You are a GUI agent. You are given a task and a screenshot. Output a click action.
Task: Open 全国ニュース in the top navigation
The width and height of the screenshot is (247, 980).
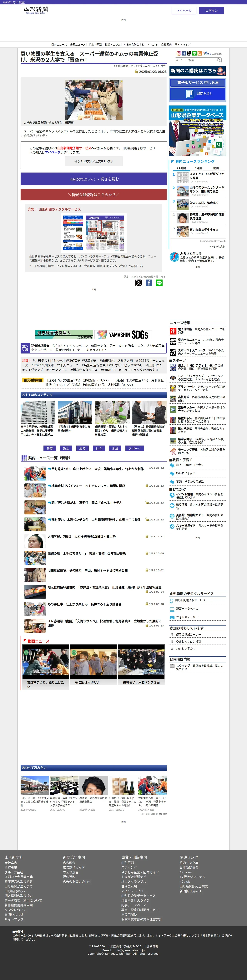tap(78, 45)
